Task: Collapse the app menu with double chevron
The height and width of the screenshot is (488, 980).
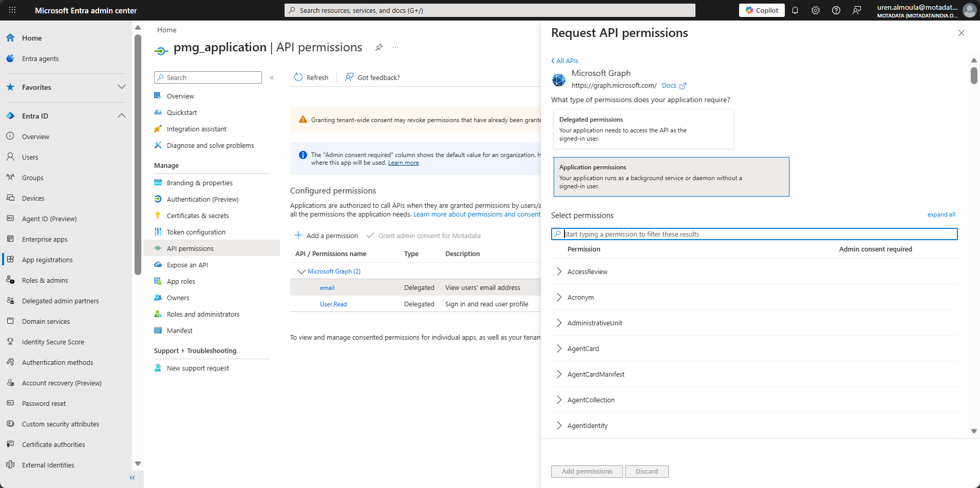Action: tap(272, 77)
